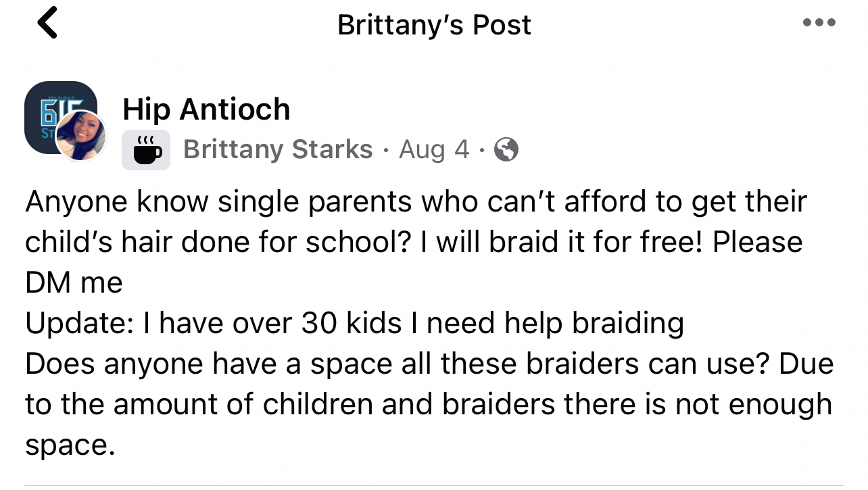Tap the back arrow in the header
Screen dimensions: 868x490
tap(47, 23)
